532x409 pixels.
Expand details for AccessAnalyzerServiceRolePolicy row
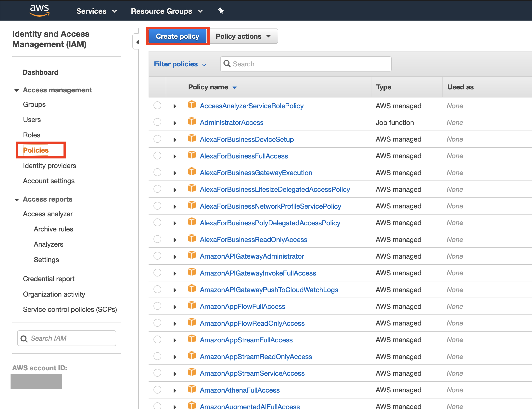click(x=175, y=106)
